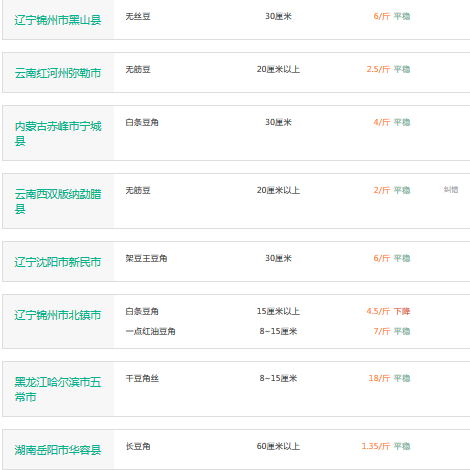This screenshot has width=470, height=470.
Task: Click the 4.5/斤 下降 price entry
Action: pyautogui.click(x=388, y=311)
